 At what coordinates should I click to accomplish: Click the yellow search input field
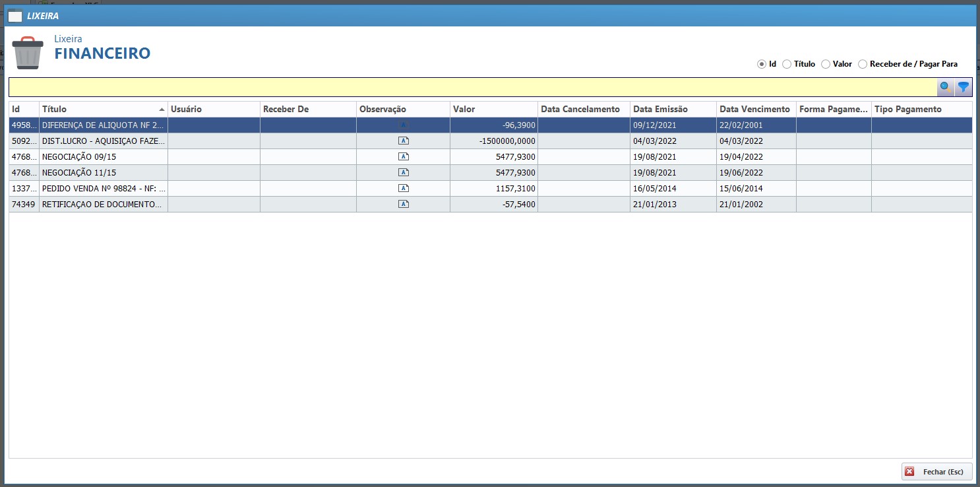472,87
